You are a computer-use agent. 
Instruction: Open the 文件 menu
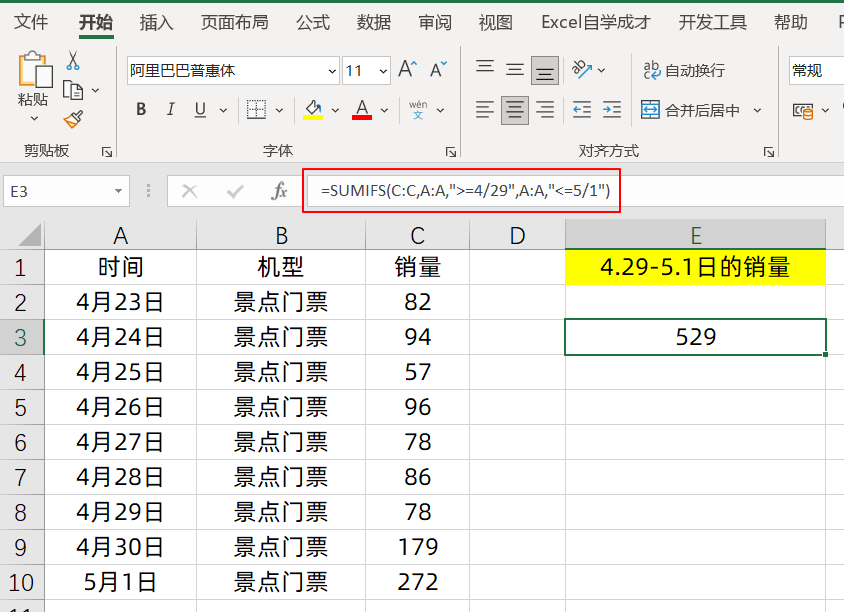[x=31, y=22]
